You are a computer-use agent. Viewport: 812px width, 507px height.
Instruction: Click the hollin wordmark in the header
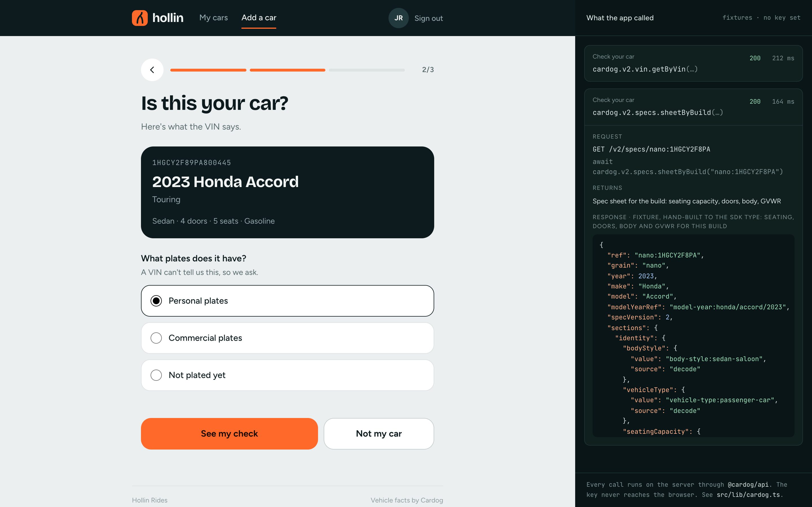pyautogui.click(x=168, y=18)
